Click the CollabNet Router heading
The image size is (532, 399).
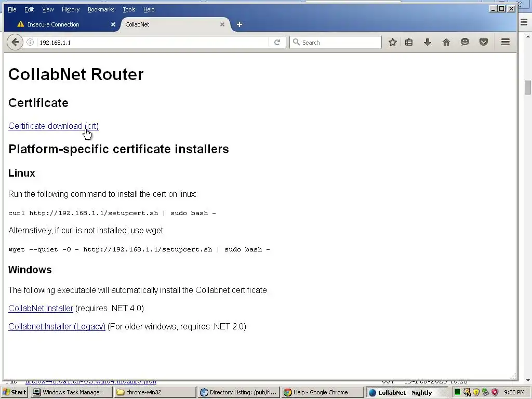click(x=76, y=74)
